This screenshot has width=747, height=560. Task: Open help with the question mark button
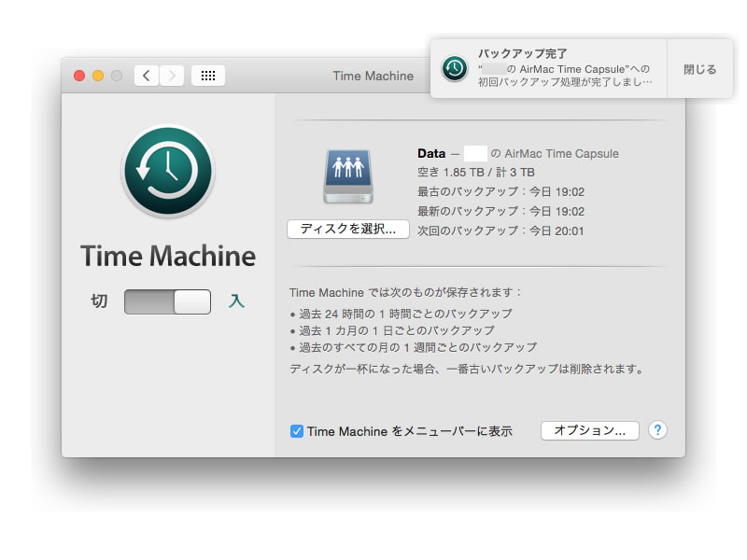pos(657,430)
